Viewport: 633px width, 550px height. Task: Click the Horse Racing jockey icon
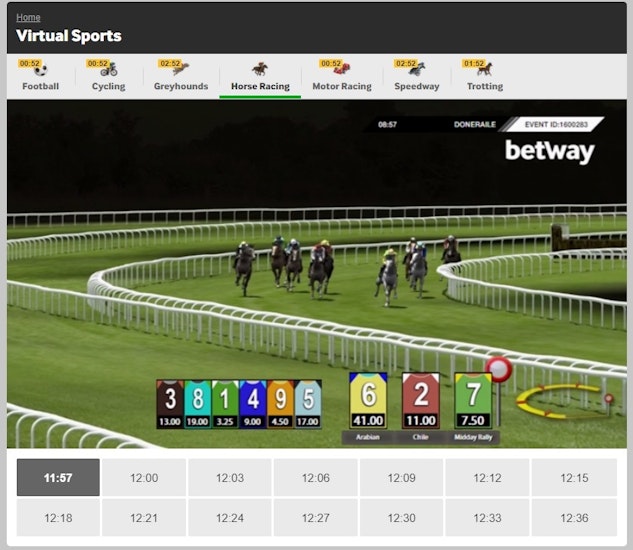pyautogui.click(x=260, y=69)
